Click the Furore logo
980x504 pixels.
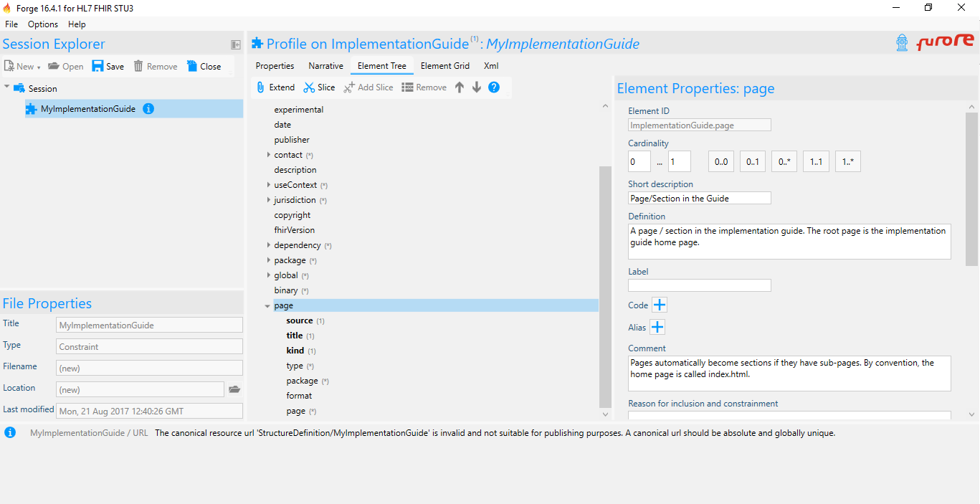[945, 42]
